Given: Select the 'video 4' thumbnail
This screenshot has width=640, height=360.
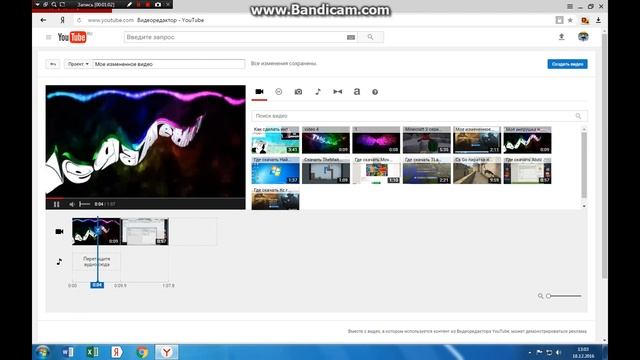Looking at the screenshot, I should (326, 140).
